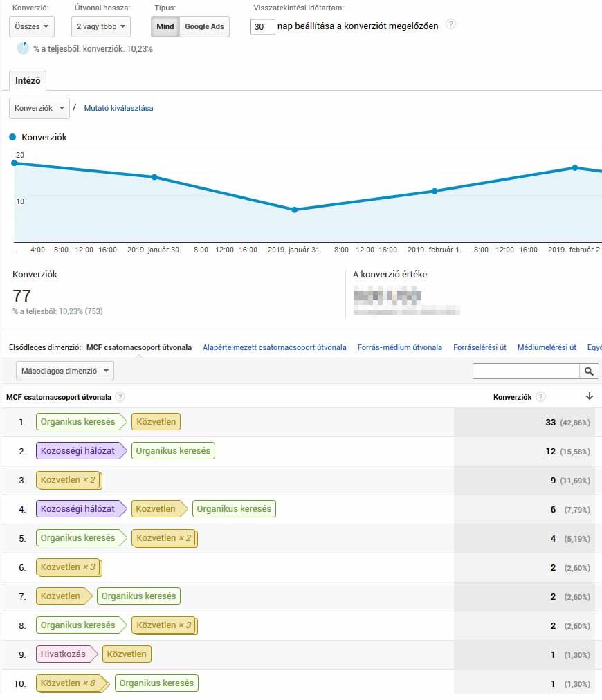602x700 pixels.
Task: Enable the Mind type filter
Action: (x=165, y=26)
